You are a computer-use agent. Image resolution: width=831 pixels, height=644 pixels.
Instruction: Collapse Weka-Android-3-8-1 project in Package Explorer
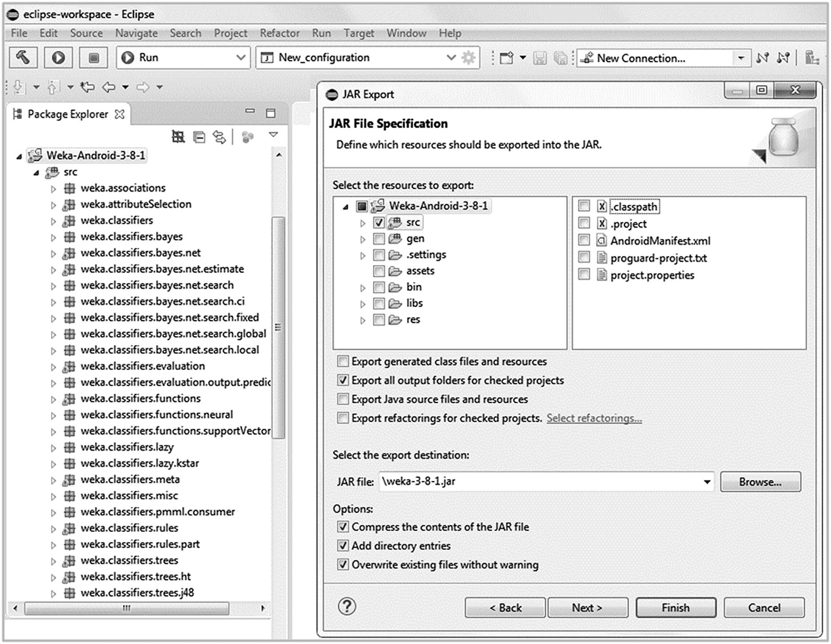(19, 157)
